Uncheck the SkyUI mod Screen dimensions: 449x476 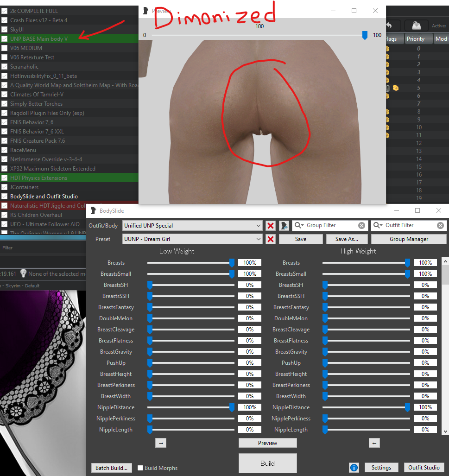click(5, 30)
